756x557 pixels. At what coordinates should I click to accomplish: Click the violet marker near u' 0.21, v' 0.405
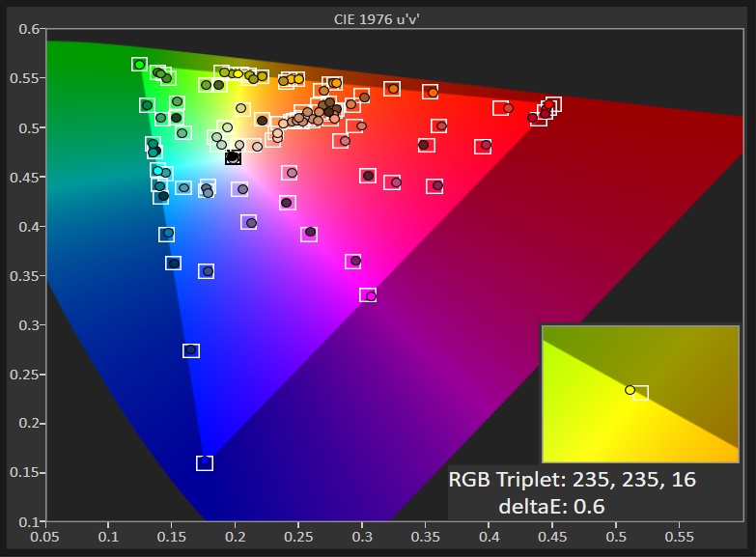(x=250, y=222)
